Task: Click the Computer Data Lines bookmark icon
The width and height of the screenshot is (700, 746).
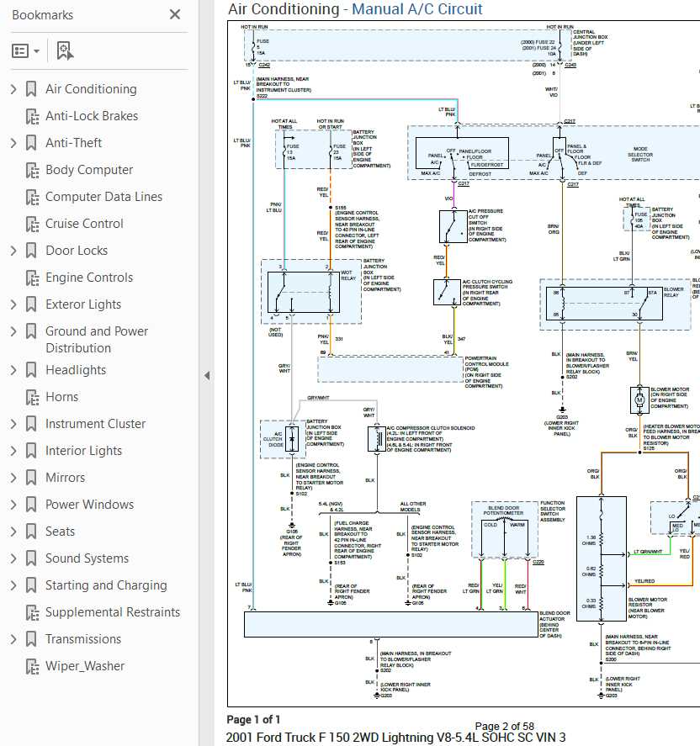Action: pos(32,197)
